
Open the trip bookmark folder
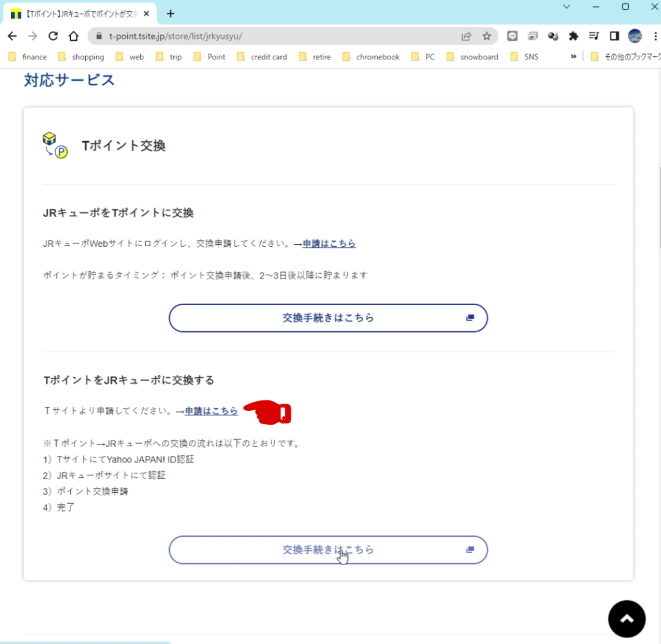pyautogui.click(x=169, y=56)
